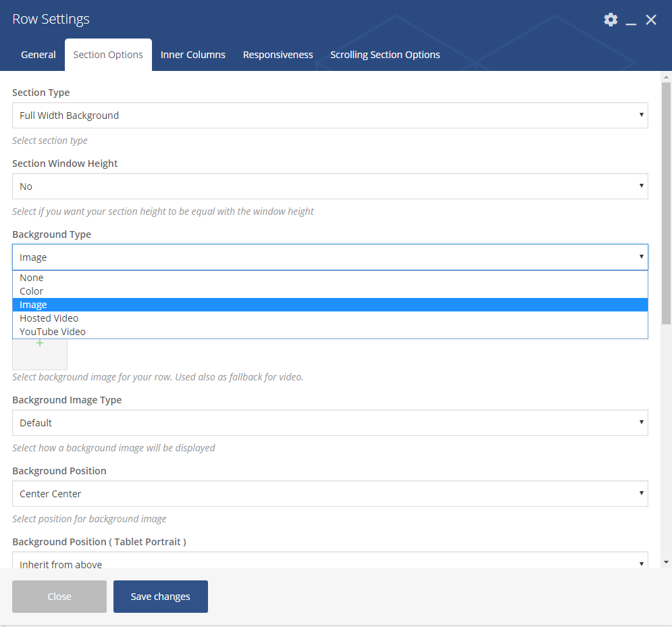The image size is (672, 627).
Task: Switch to the General tab
Action: 38,55
